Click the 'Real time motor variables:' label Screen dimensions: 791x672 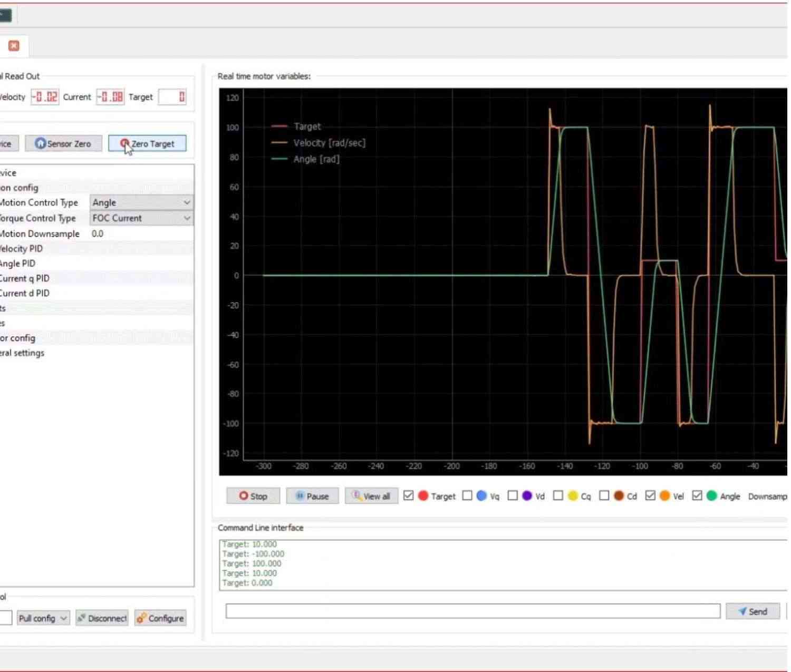(x=264, y=76)
